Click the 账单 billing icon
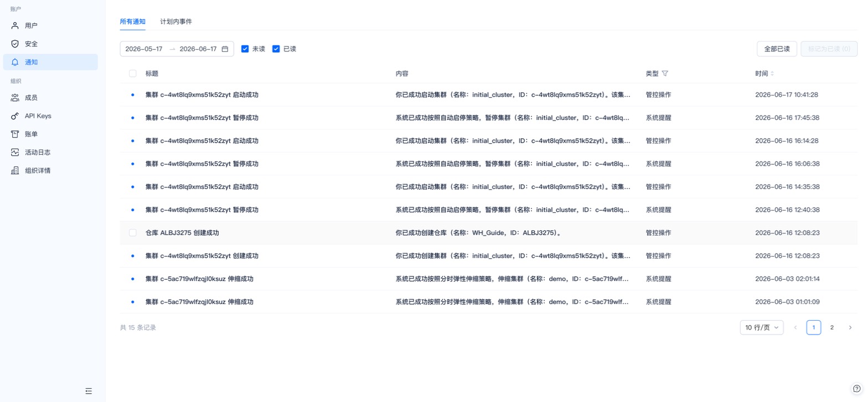Screen dimensions: 868x402 click(x=15, y=134)
